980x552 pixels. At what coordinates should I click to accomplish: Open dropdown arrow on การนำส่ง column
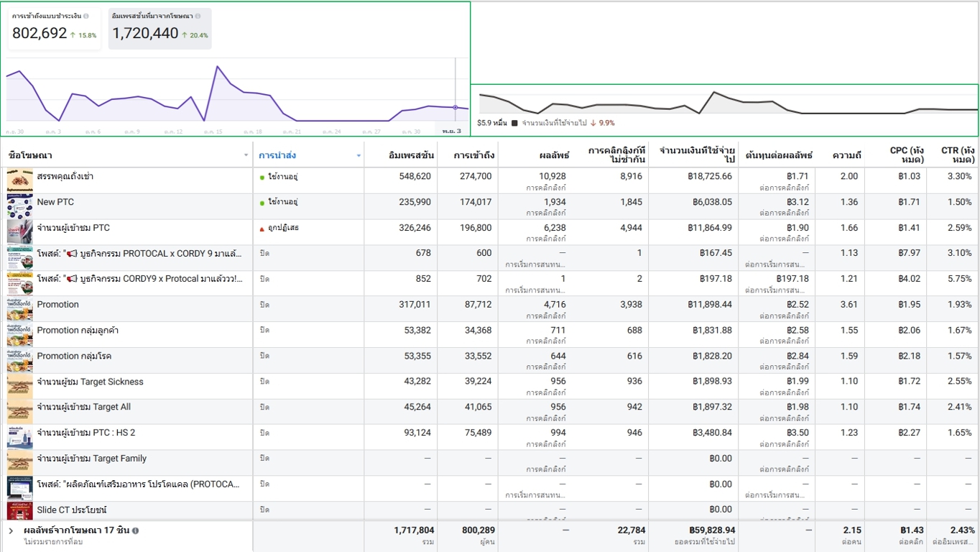pyautogui.click(x=359, y=155)
